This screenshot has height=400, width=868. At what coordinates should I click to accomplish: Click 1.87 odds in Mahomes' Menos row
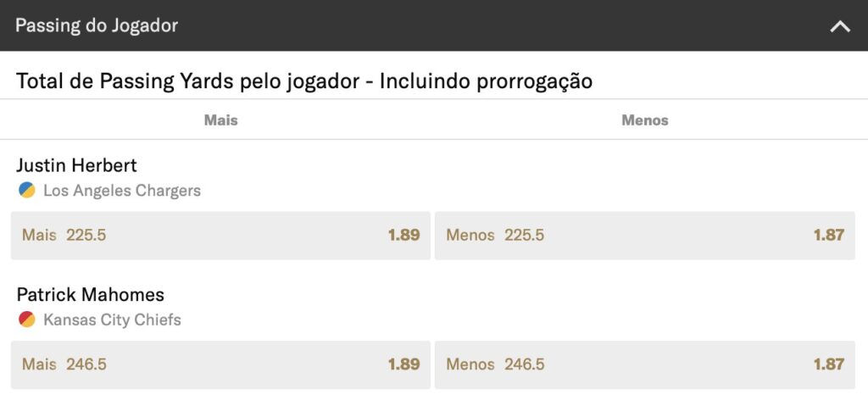(829, 364)
